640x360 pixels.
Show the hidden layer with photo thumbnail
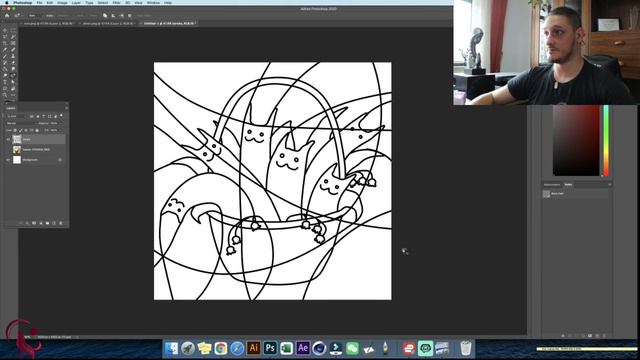click(x=8, y=149)
